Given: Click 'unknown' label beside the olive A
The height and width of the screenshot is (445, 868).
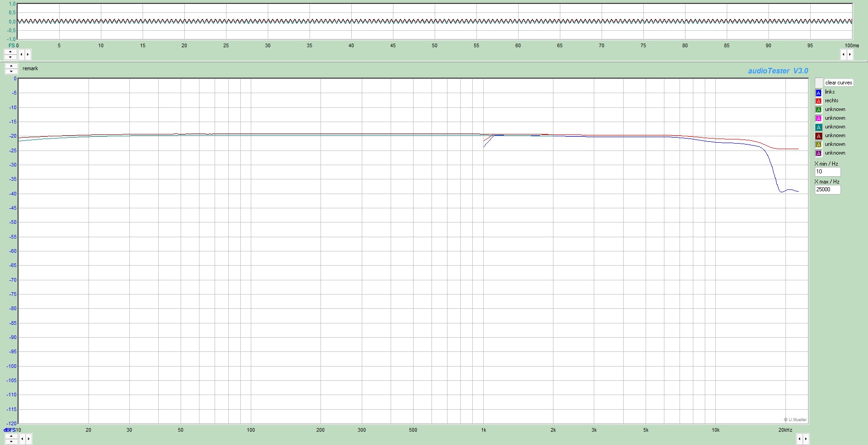Looking at the screenshot, I should 835,144.
